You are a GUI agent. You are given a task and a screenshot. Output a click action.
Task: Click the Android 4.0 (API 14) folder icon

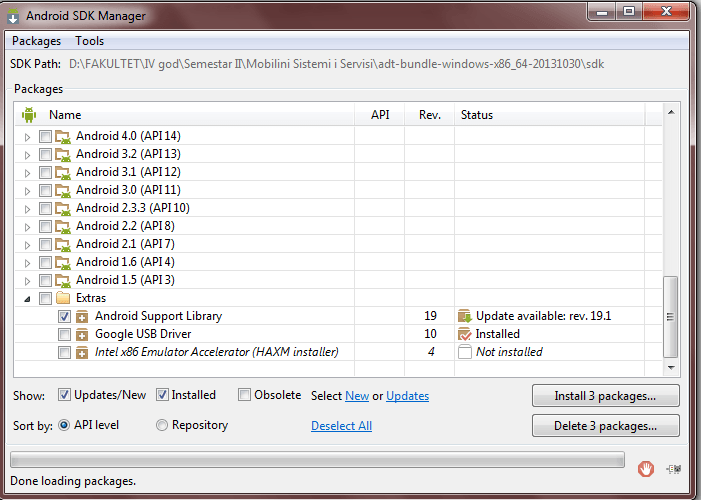coord(63,136)
